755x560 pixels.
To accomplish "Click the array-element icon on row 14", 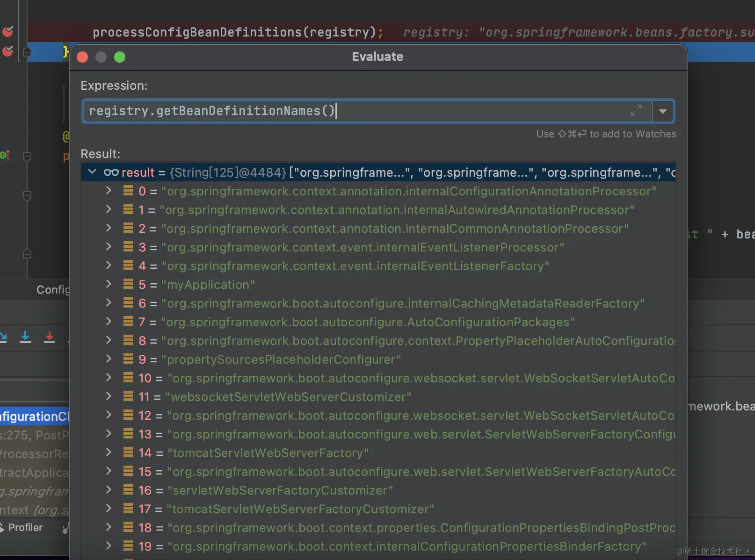I will tap(128, 452).
